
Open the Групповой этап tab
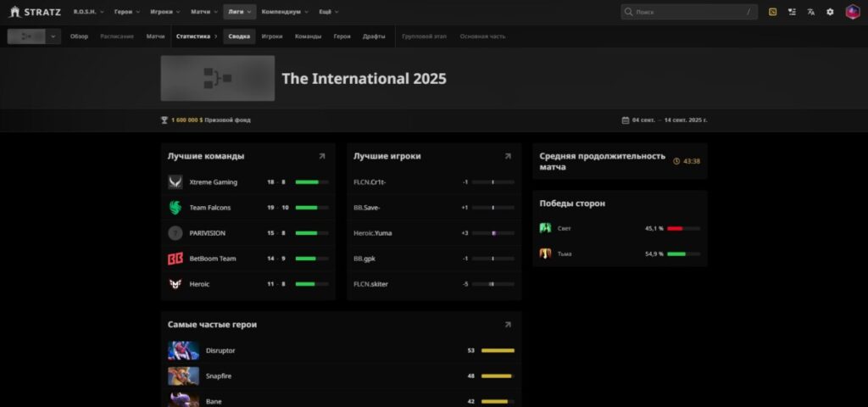424,36
